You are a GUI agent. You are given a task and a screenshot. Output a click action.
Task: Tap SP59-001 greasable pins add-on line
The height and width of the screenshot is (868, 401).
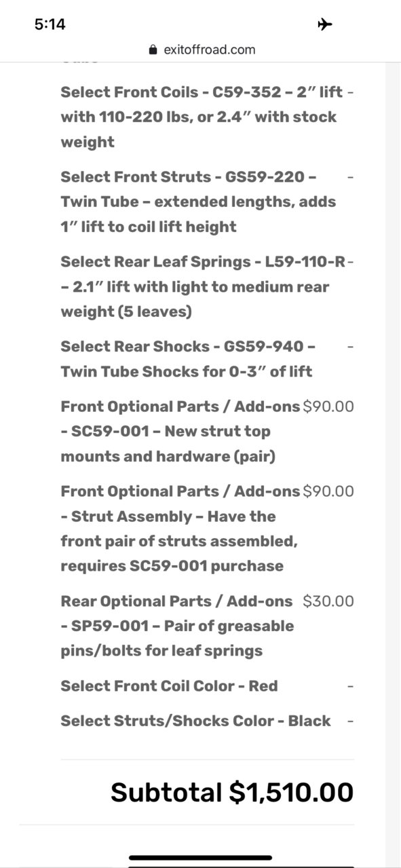click(177, 626)
